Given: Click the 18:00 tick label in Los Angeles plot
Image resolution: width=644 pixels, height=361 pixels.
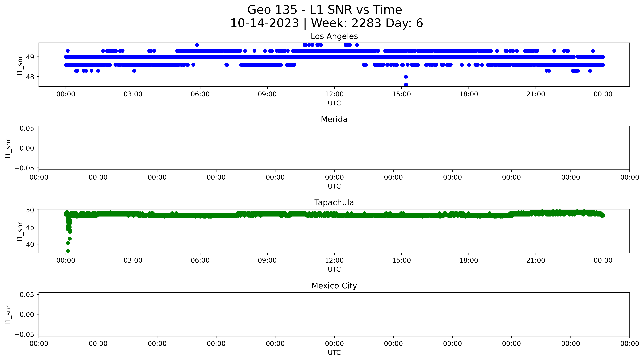Looking at the screenshot, I should 469,94.
